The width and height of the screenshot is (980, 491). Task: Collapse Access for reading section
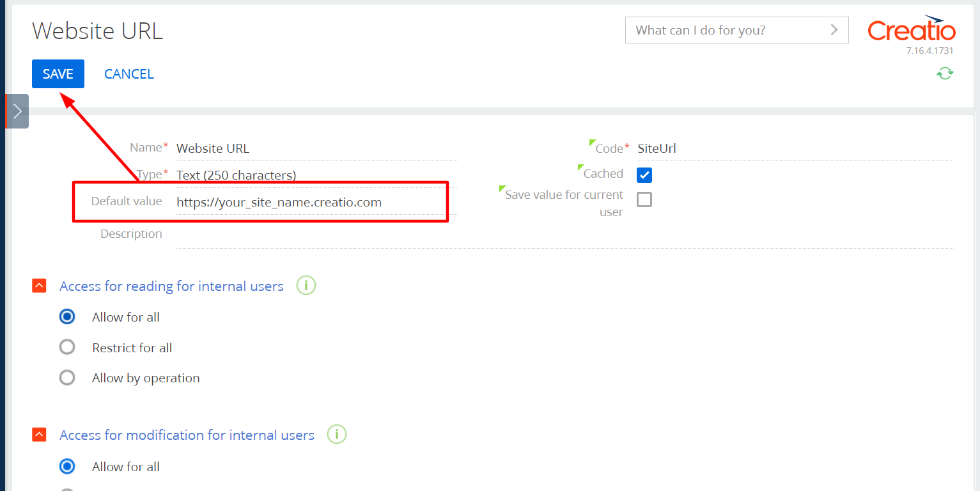pyautogui.click(x=39, y=286)
